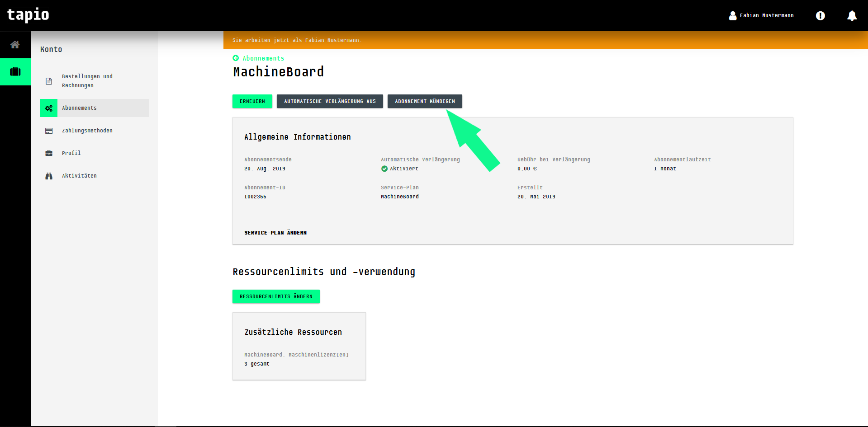Click the MachineBoard page heading
The width and height of the screenshot is (868, 427).
coord(278,72)
